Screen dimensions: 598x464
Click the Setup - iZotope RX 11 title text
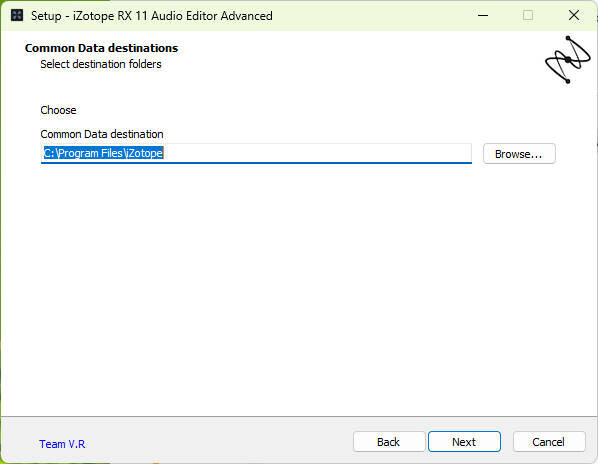(x=152, y=16)
